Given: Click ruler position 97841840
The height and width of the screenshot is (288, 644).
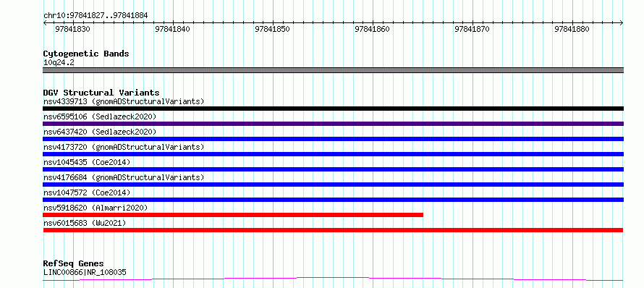Looking at the screenshot, I should tap(172, 29).
